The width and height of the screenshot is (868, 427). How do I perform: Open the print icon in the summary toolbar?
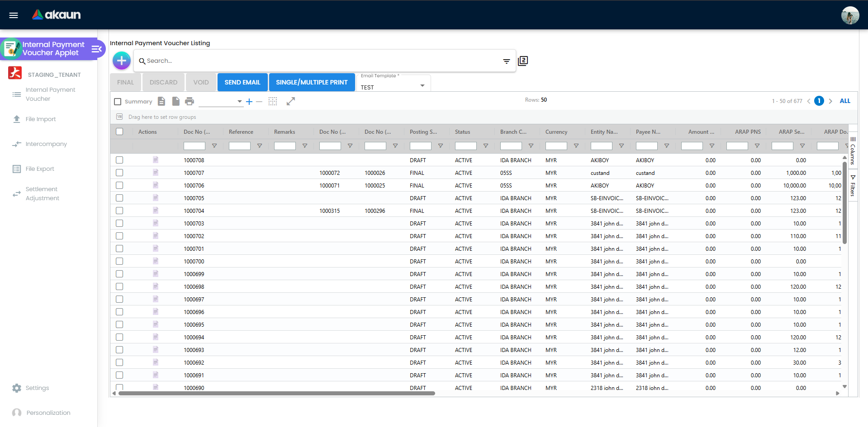click(x=190, y=101)
